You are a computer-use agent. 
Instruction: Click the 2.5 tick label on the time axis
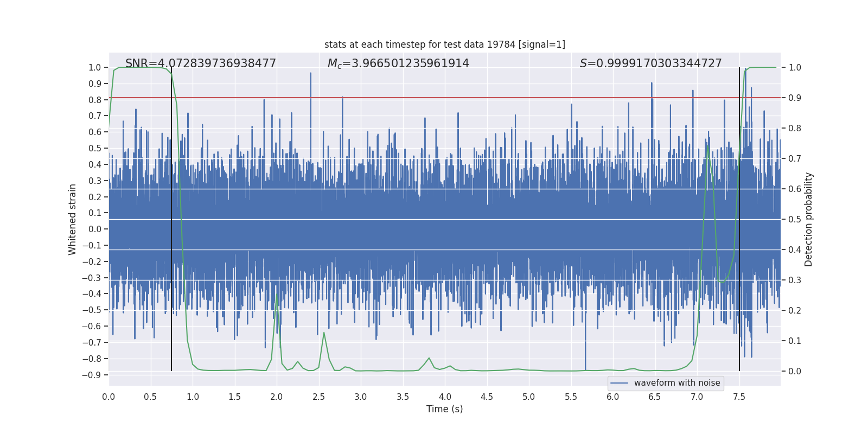pyautogui.click(x=318, y=397)
